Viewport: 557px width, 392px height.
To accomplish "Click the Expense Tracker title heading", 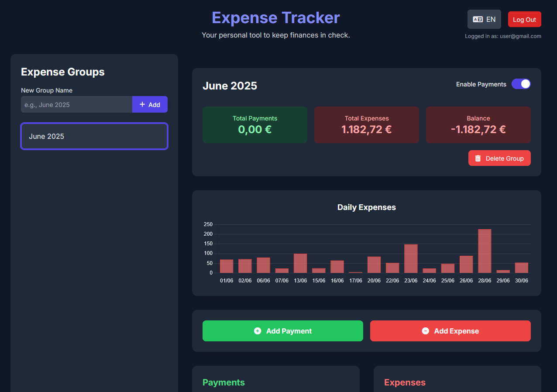I will [275, 18].
